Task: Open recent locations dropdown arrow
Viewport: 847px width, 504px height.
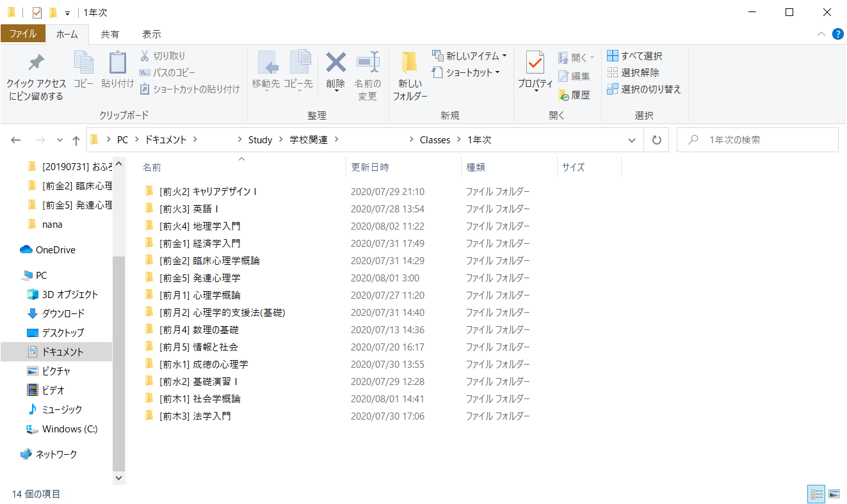Action: pos(60,140)
